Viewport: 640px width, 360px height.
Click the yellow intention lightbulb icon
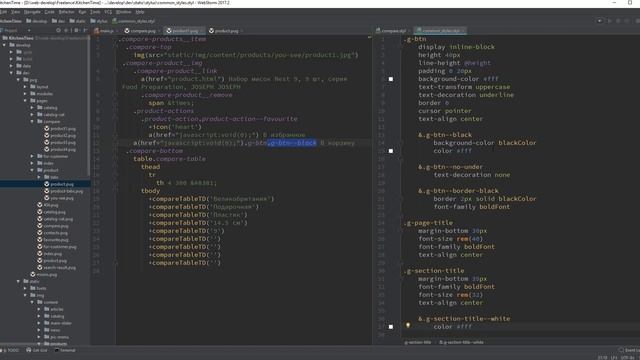click(x=407, y=325)
